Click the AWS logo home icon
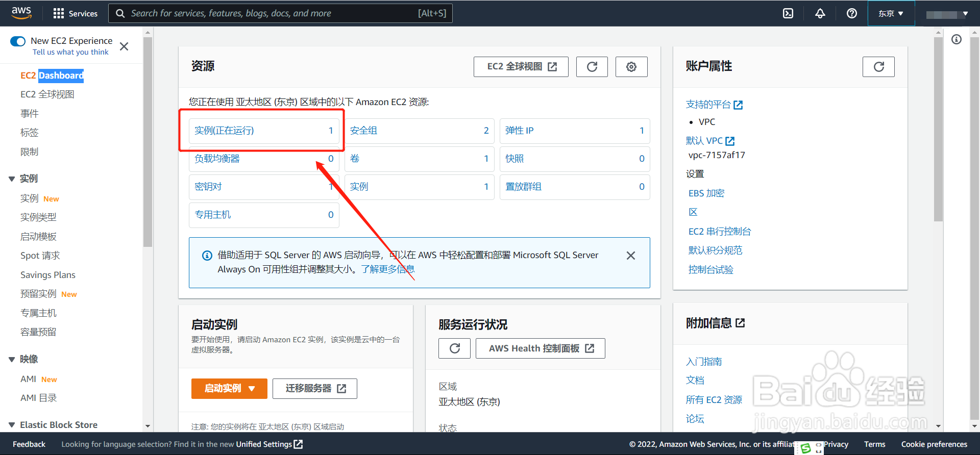 coord(21,13)
